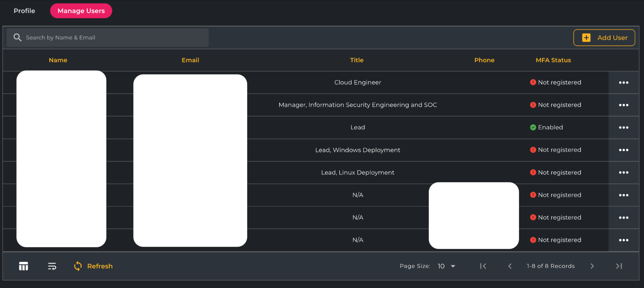Open actions menu for Lead, Windows Deployment row
The image size is (644, 288).
coord(624,150)
